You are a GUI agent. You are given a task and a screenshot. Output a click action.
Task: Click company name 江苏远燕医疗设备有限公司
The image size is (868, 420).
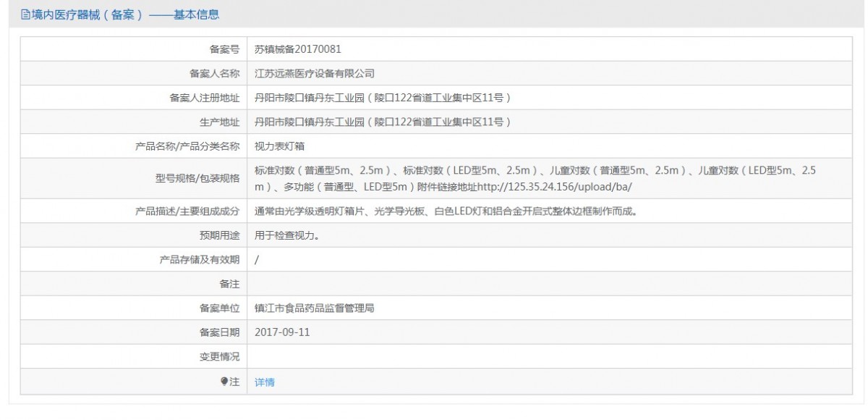click(x=315, y=73)
